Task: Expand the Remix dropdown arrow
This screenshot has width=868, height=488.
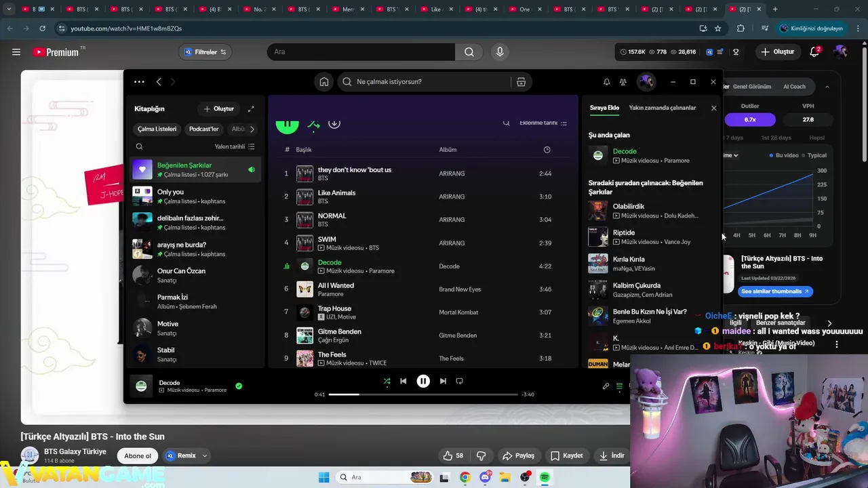Action: (x=204, y=456)
